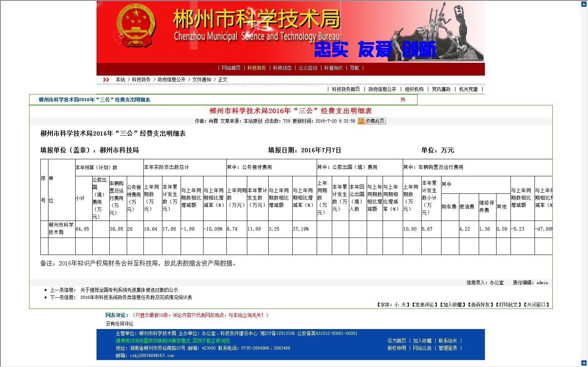Open next article 2016年市科技系统政务类信息

[136, 297]
